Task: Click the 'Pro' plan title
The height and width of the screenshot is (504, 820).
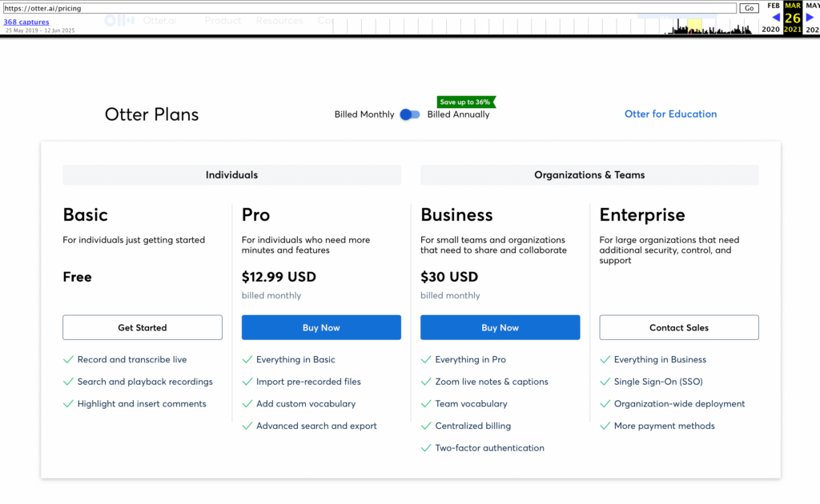Action: tap(255, 214)
